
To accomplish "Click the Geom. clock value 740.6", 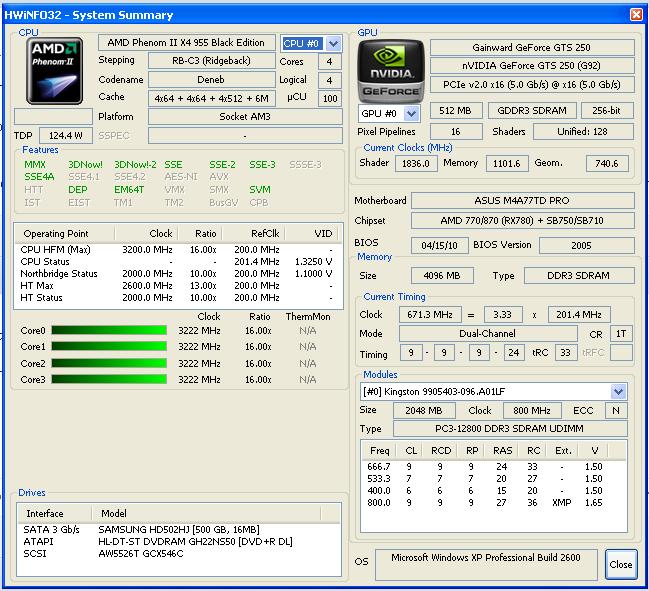I will pos(607,163).
